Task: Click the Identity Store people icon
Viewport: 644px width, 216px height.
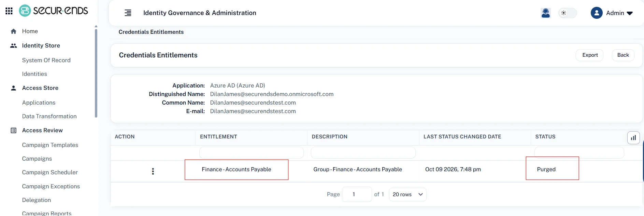Action: (14, 46)
